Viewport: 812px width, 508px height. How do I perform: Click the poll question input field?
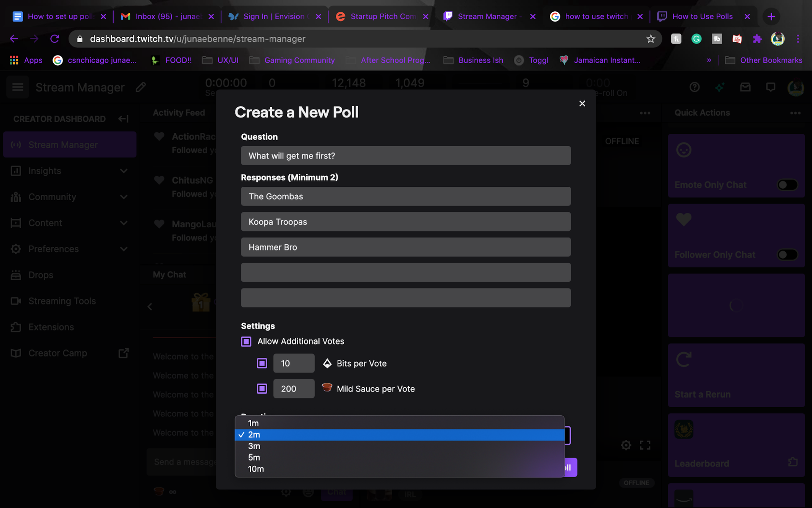(405, 155)
